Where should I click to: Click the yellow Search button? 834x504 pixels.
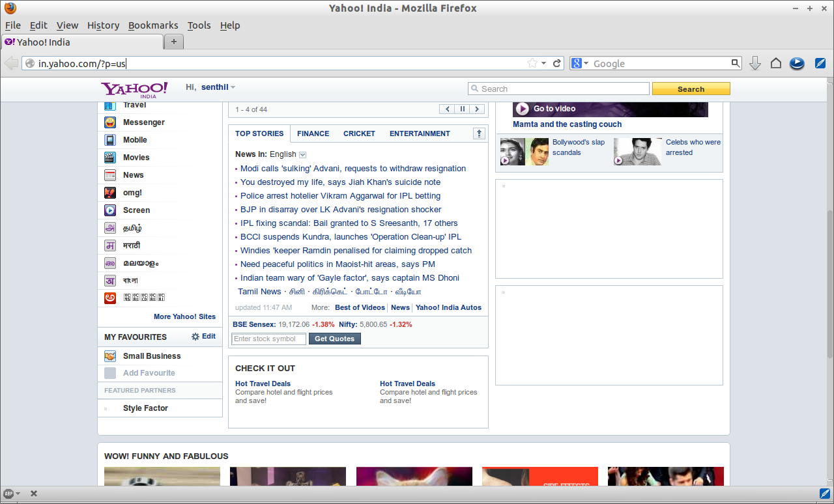point(691,89)
